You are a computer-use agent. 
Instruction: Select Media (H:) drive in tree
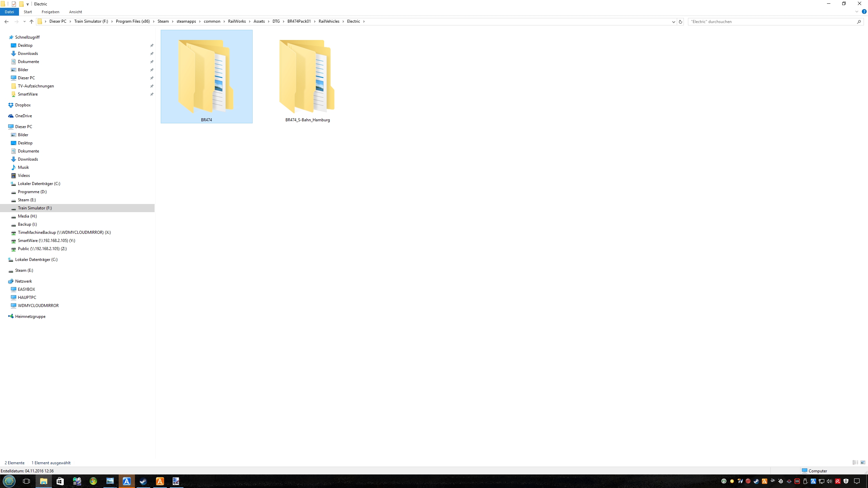coord(27,216)
